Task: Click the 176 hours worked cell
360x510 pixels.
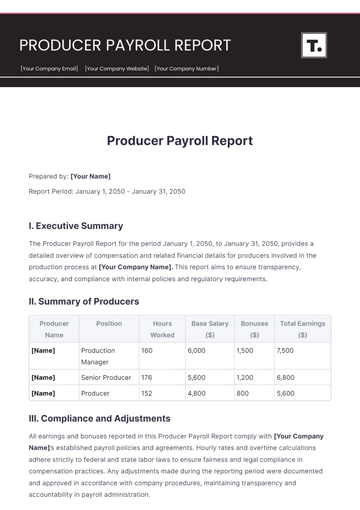Action: click(162, 377)
